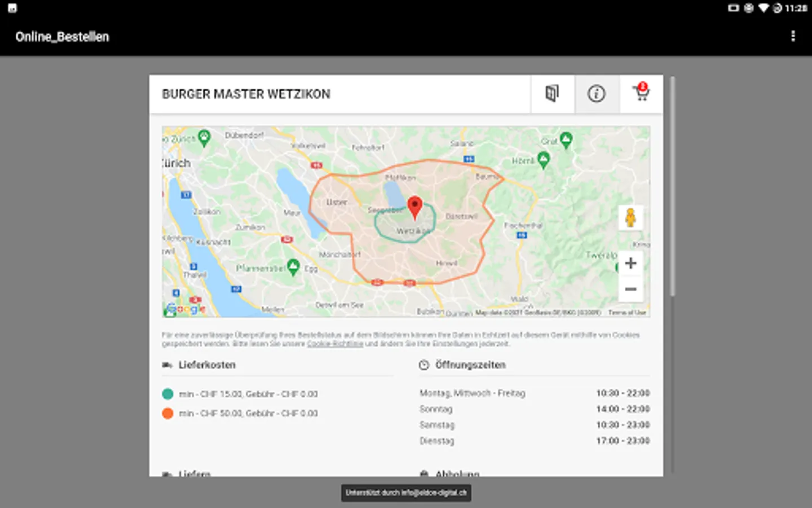The width and height of the screenshot is (812, 508).
Task: Click 'min - CHF 50.00, Gebühr - CHF 0.00'
Action: click(x=248, y=413)
